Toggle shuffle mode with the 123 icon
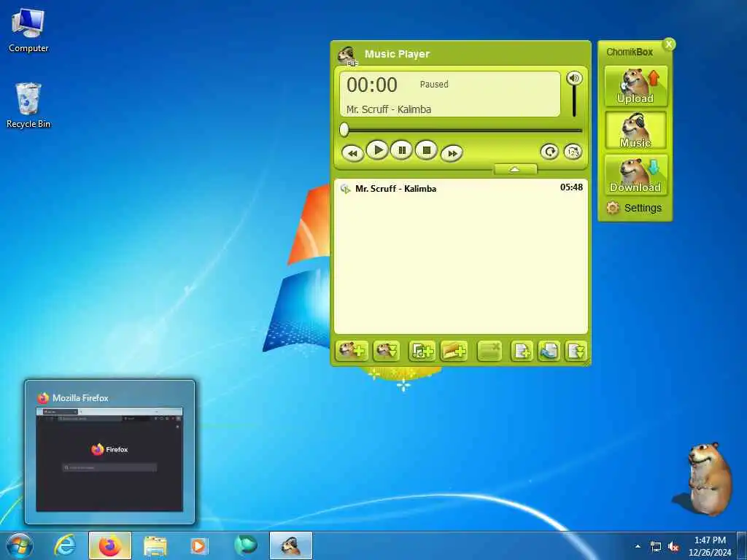Viewport: 747px width, 560px height. 573,152
